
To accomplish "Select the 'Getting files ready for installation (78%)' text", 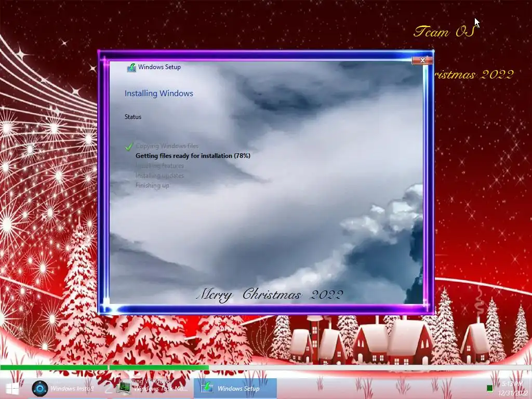I will [x=193, y=156].
